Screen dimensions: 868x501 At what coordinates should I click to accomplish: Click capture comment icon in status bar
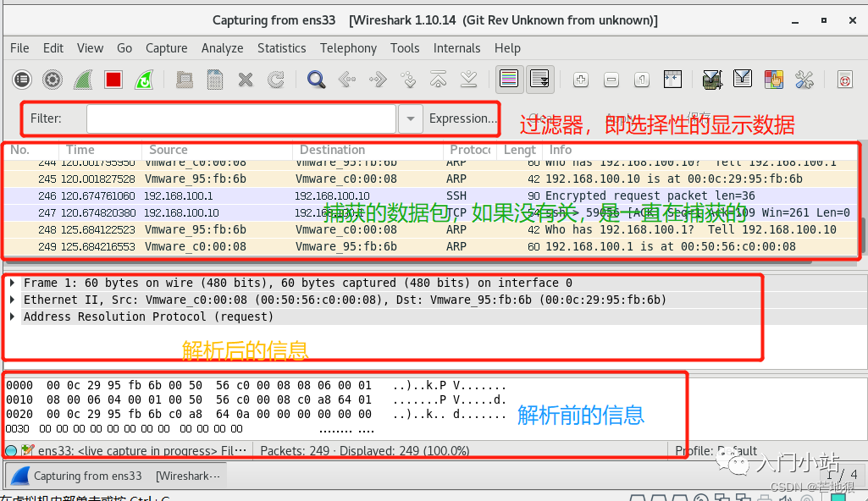tap(27, 451)
